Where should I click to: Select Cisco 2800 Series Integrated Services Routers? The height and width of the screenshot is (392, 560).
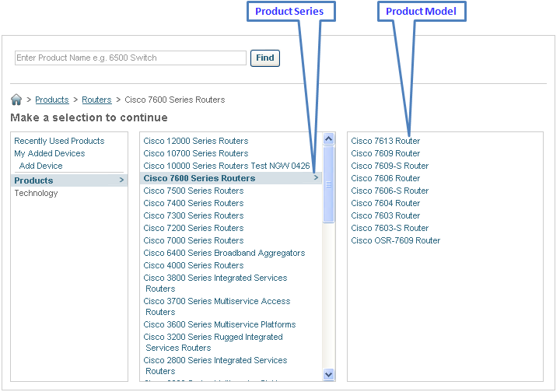215,366
